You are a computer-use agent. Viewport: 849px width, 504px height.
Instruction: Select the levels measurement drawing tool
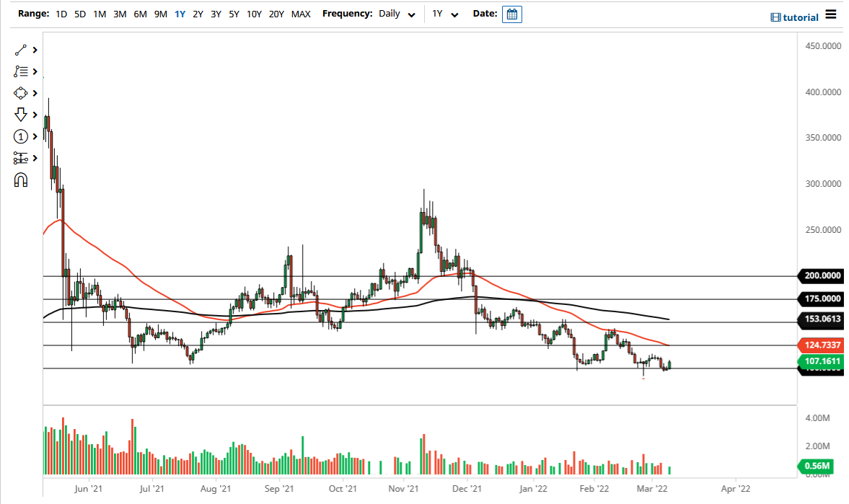point(21,158)
